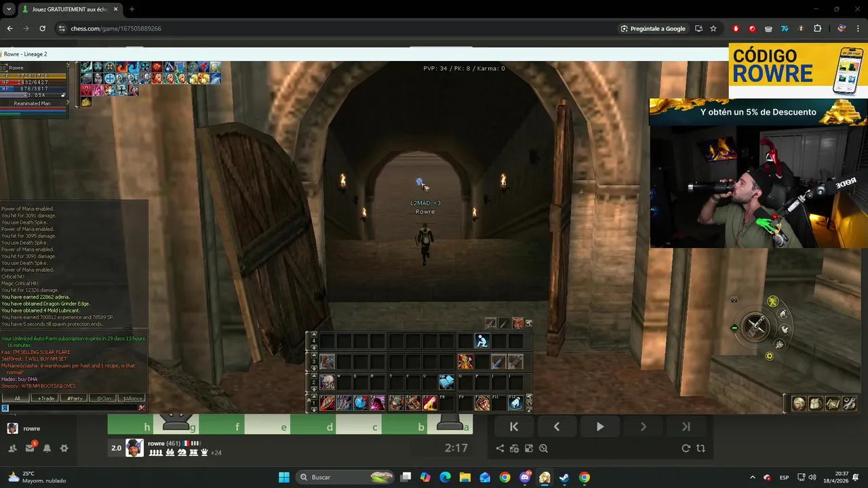Image resolution: width=868 pixels, height=488 pixels.
Task: Open the Lineage 2 character status menu icon
Action: coord(800,404)
